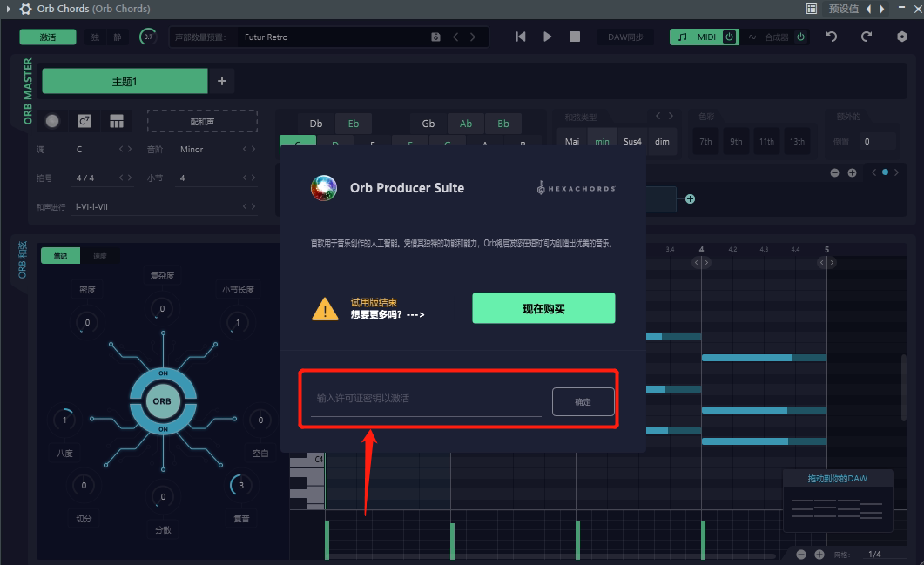Click the redo arrow icon

[866, 37]
